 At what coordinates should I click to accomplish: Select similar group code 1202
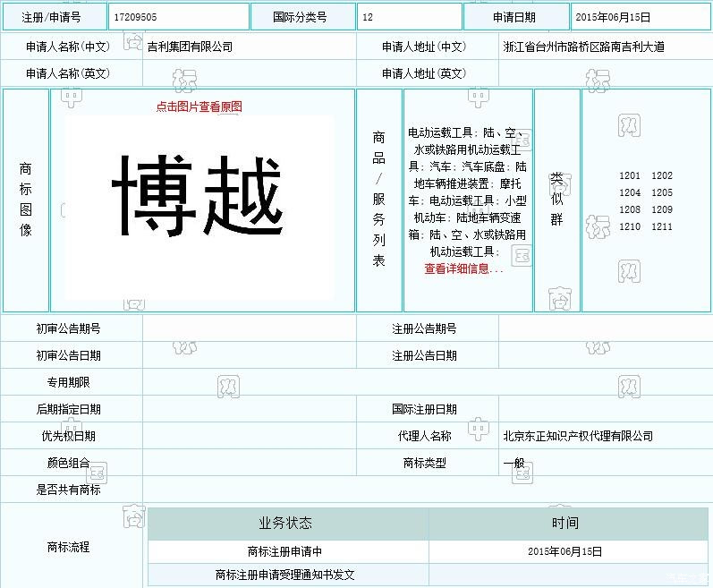coord(662,175)
